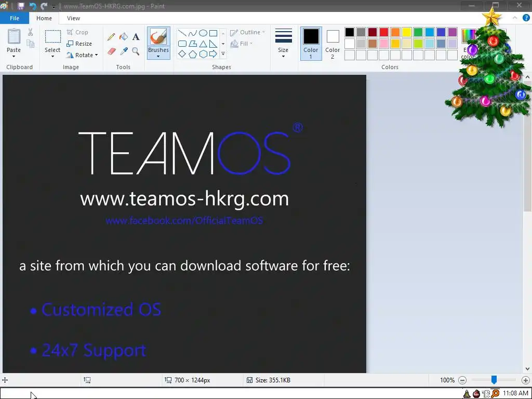Select the Text tool
This screenshot has height=399, width=532.
pyautogui.click(x=136, y=37)
